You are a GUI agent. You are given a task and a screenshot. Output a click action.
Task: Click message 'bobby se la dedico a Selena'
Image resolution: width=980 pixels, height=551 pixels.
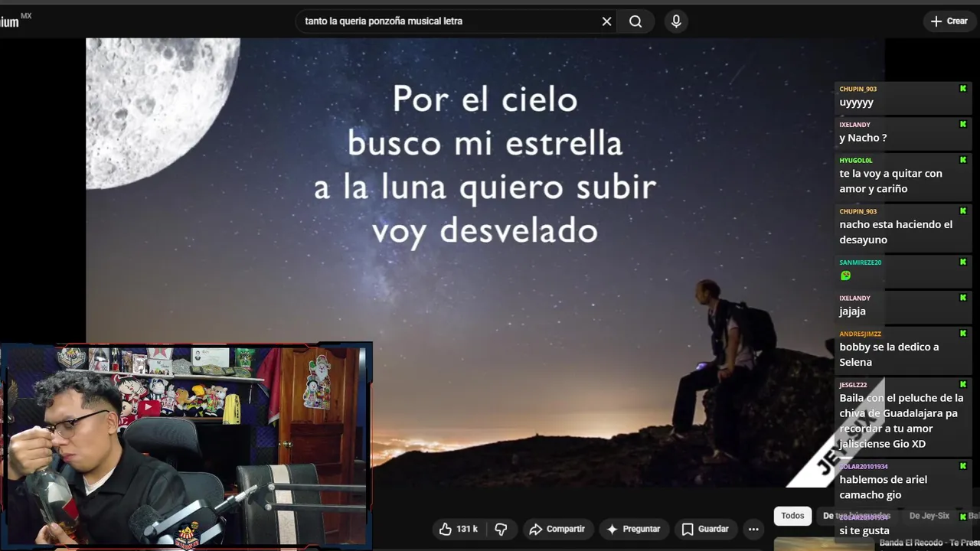pos(889,354)
